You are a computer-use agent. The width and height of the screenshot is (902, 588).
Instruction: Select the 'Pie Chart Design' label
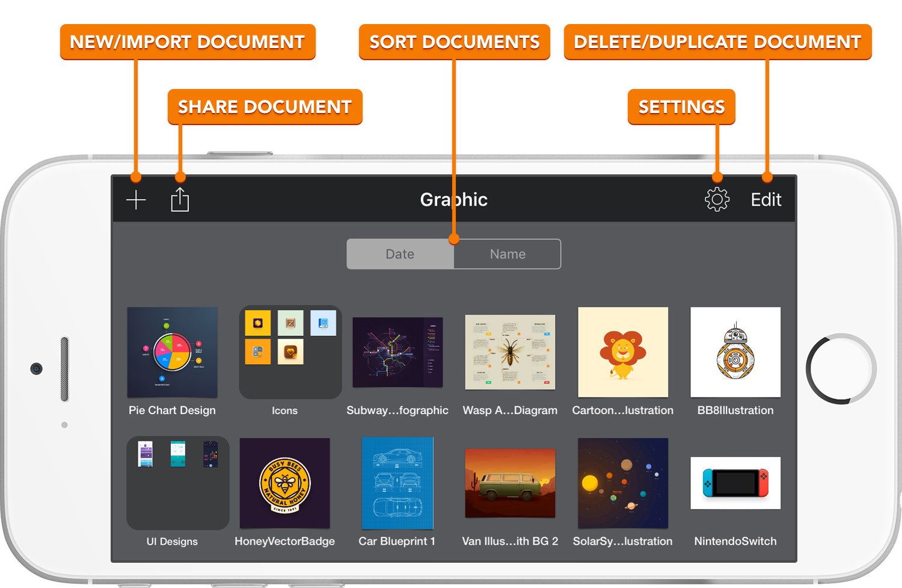172,411
